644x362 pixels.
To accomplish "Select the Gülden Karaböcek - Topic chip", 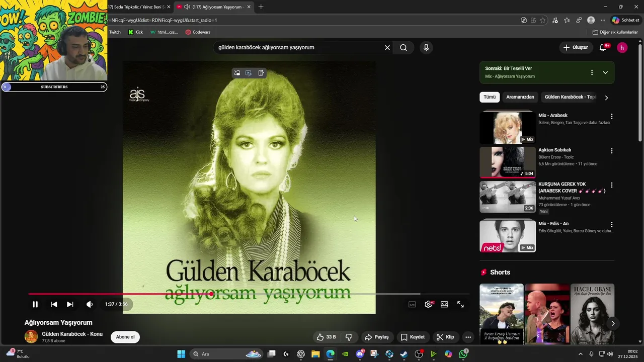I will (x=570, y=97).
